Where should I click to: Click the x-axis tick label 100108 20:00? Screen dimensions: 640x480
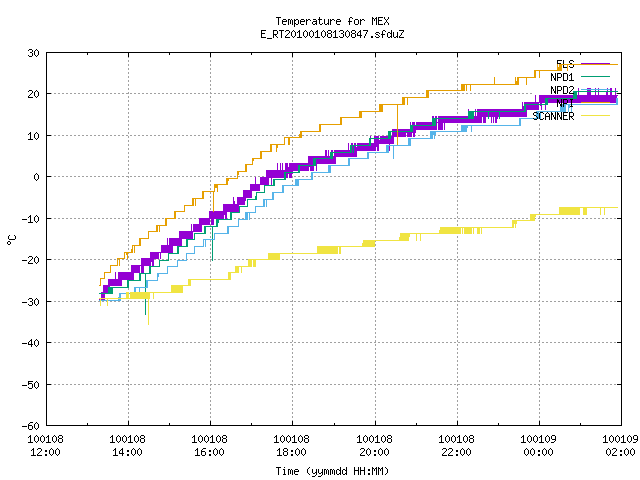coord(374,446)
